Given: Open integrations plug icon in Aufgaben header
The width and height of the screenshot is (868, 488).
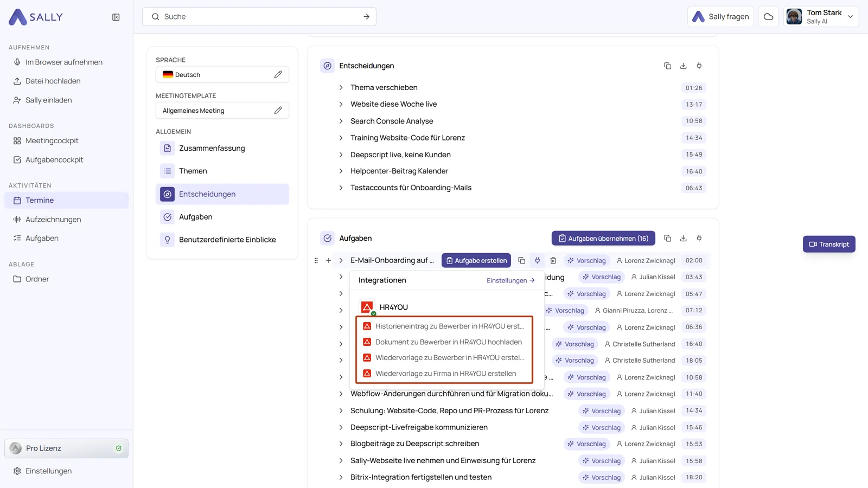Looking at the screenshot, I should click(x=699, y=239).
